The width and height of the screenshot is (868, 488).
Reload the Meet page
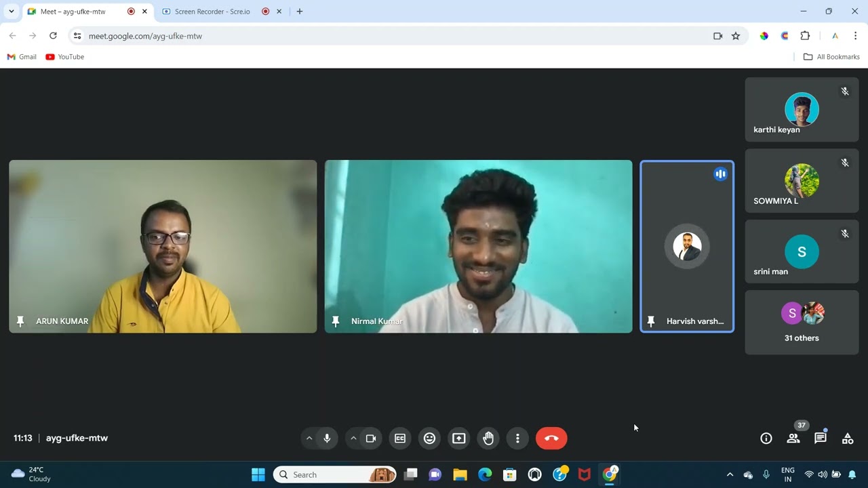53,36
